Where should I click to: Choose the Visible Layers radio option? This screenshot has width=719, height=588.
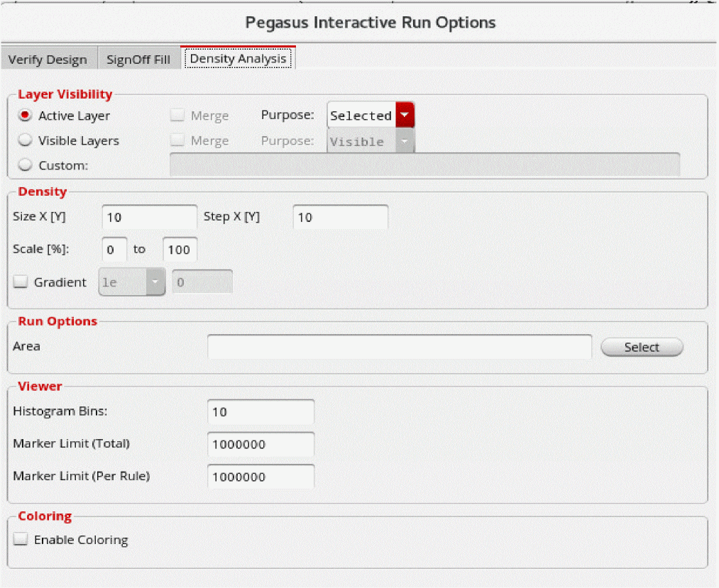[x=26, y=140]
